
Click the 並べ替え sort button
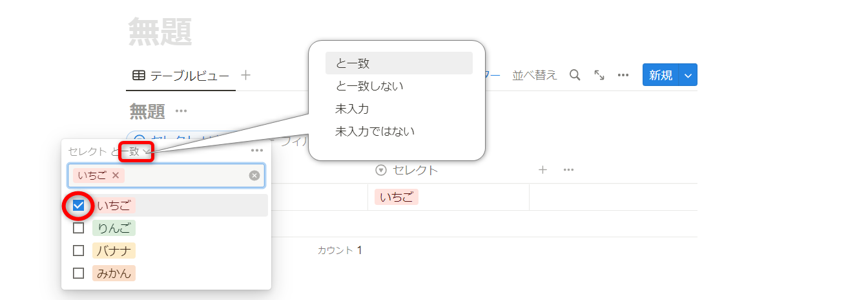(534, 75)
